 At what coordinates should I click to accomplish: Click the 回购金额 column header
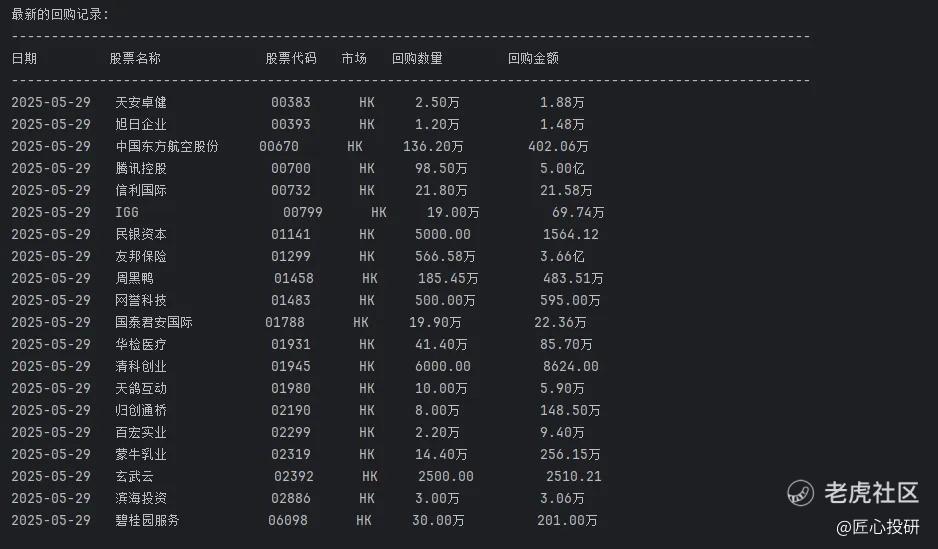tap(533, 58)
